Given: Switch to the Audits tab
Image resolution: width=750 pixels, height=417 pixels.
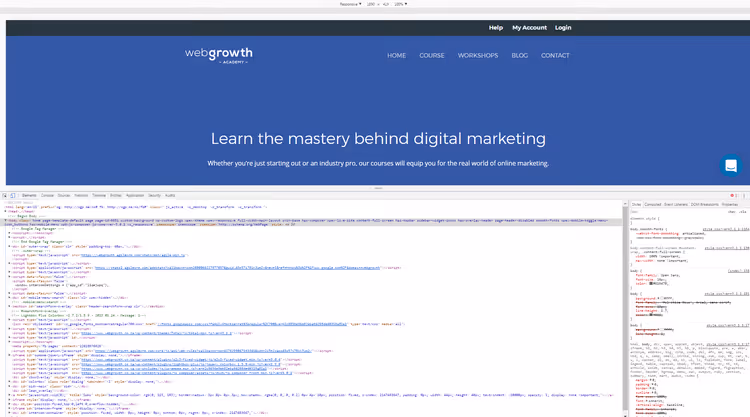Looking at the screenshot, I should [x=170, y=196].
